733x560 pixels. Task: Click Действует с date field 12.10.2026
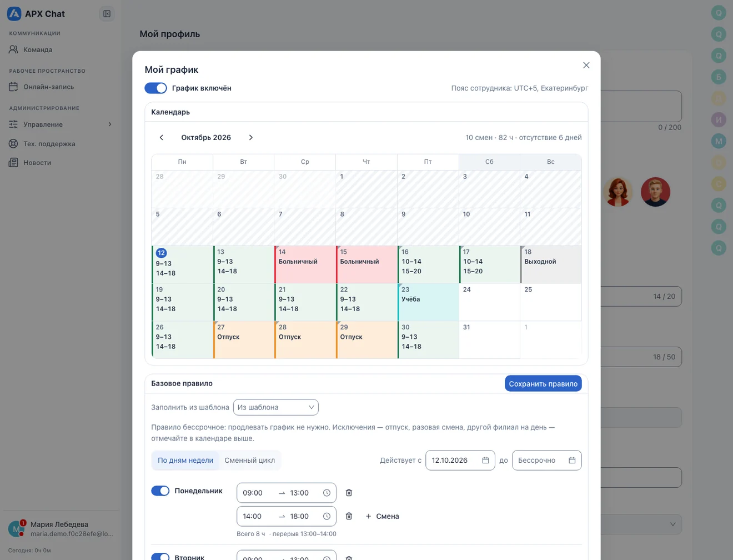click(x=460, y=460)
